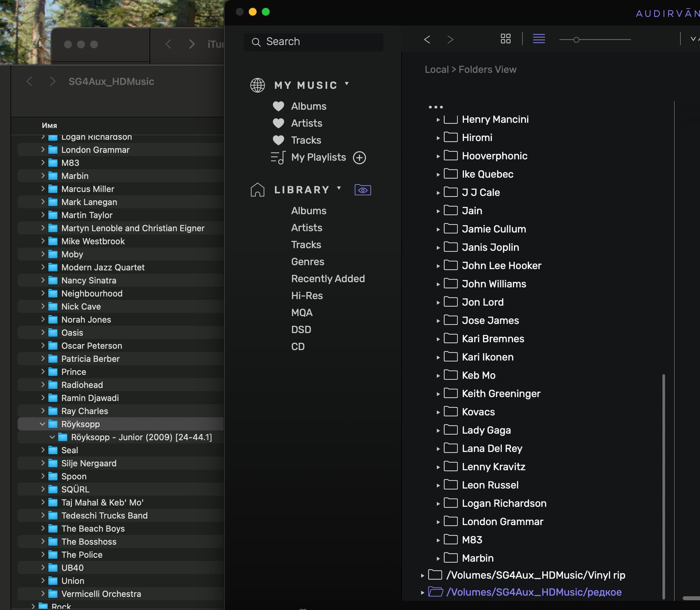The image size is (700, 610).
Task: Click heart icon next to favorite Tracks
Action: coord(279,140)
